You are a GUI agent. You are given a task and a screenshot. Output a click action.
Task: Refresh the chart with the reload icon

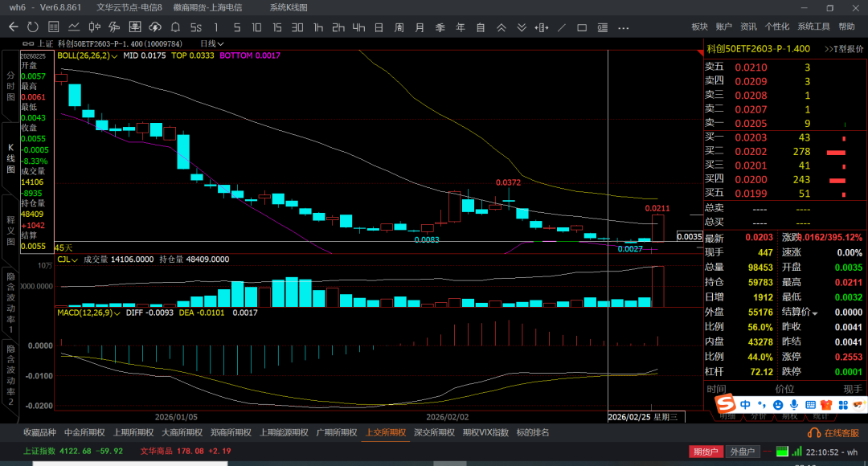pyautogui.click(x=32, y=27)
